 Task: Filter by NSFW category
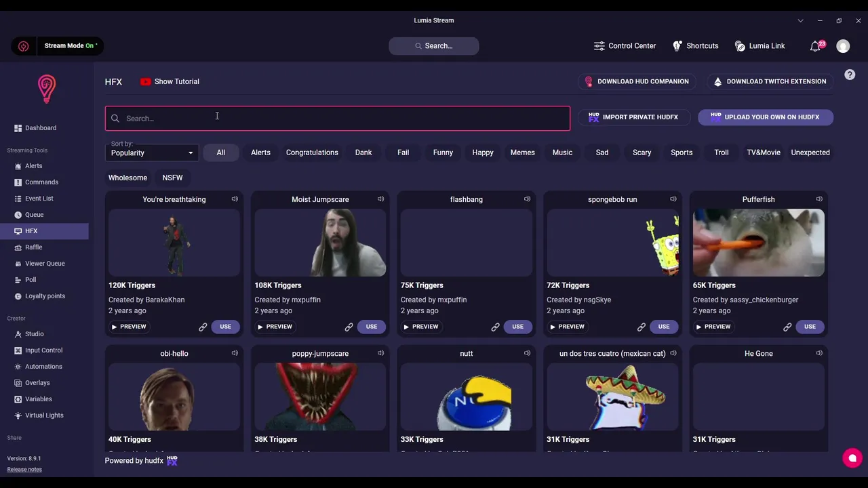172,178
